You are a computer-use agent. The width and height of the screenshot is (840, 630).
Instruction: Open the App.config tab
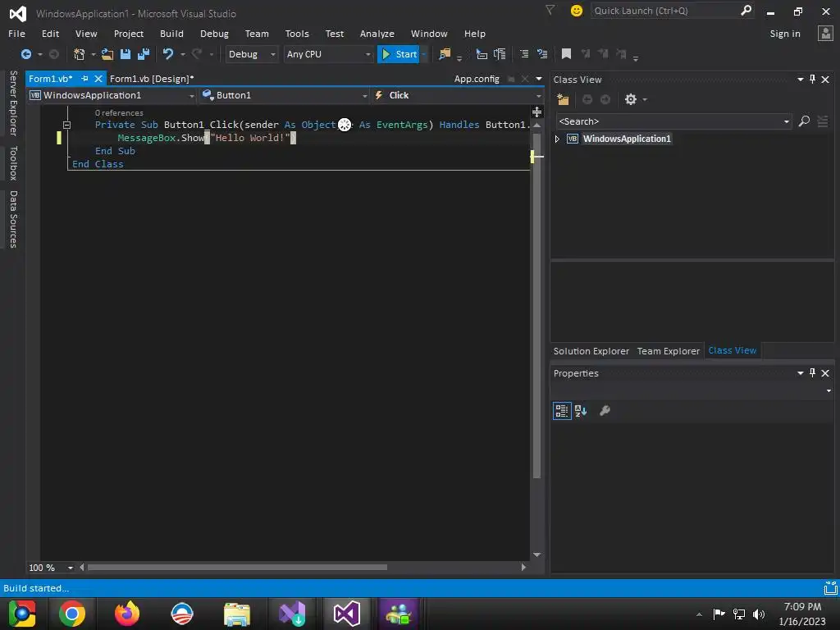pos(477,79)
